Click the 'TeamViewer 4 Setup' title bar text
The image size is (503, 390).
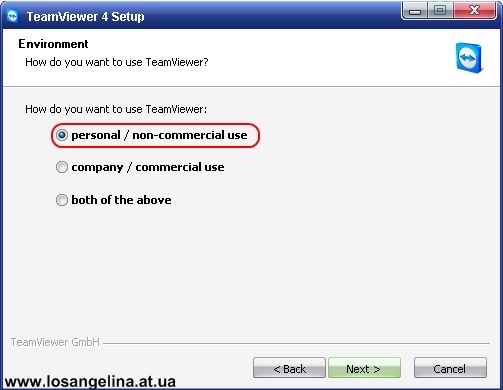pyautogui.click(x=85, y=16)
